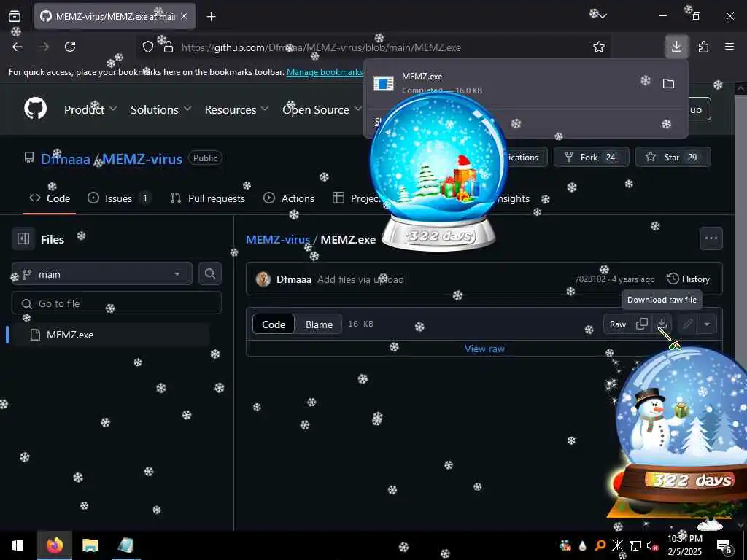Screen dimensions: 747x560
Task: Open the Windows Start menu
Action: [x=18, y=545]
